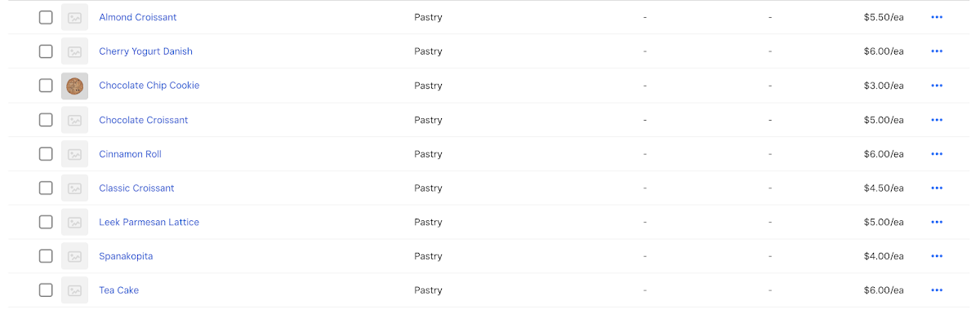This screenshot has width=980, height=314.
Task: Open the Chocolate Chip Cookie item link
Action: 149,86
